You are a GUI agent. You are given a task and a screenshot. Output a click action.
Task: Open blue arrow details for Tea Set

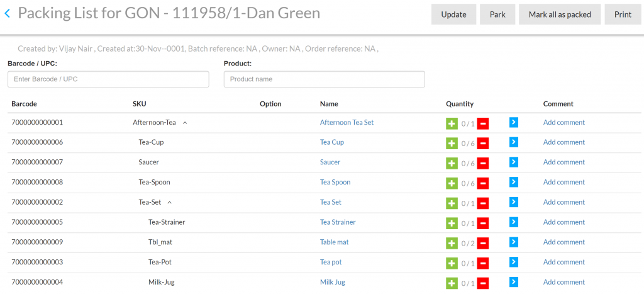pyautogui.click(x=513, y=202)
